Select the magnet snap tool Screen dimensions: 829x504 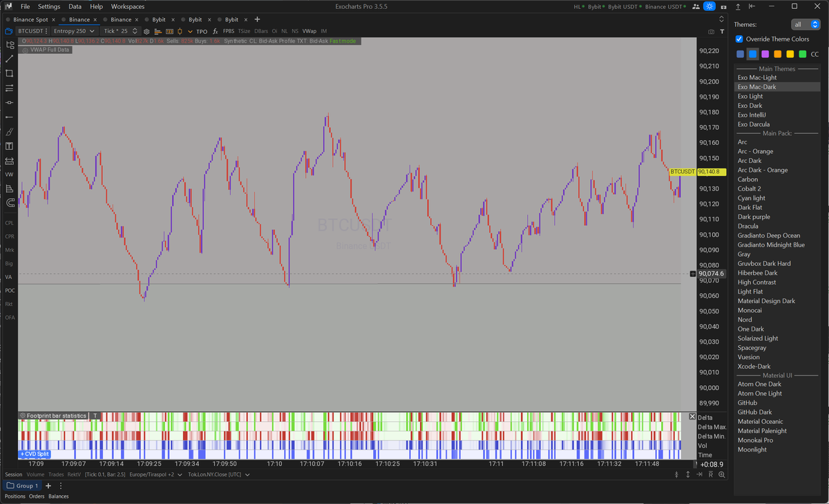point(10,203)
